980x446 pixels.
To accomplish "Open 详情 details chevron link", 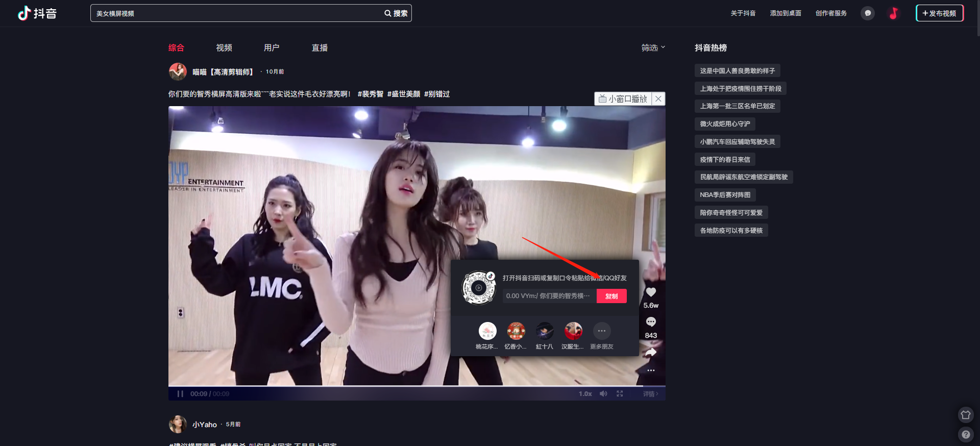I will (651, 394).
